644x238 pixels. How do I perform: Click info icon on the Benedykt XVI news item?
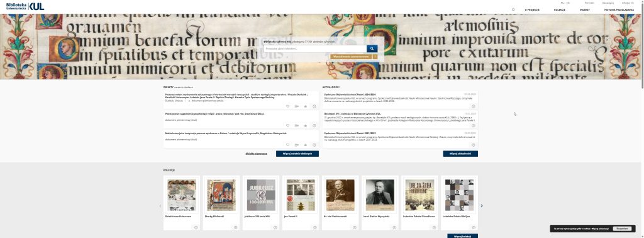click(x=473, y=125)
